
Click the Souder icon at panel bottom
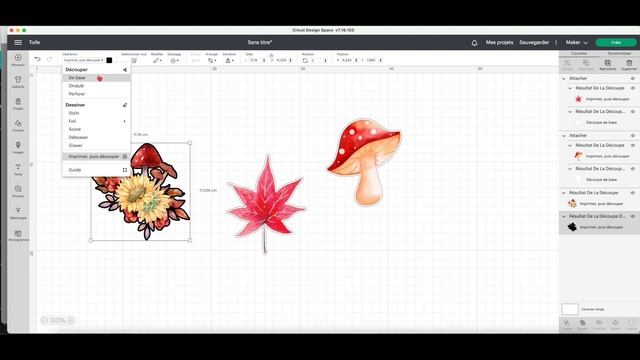tap(582, 324)
